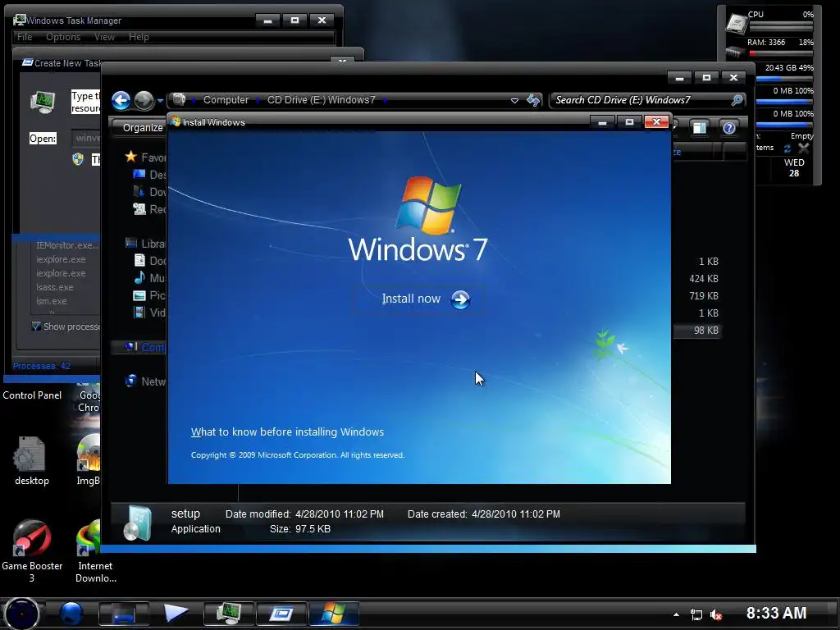The image size is (840, 630).
Task: Click the Internet Download desktop shortcut
Action: [94, 550]
